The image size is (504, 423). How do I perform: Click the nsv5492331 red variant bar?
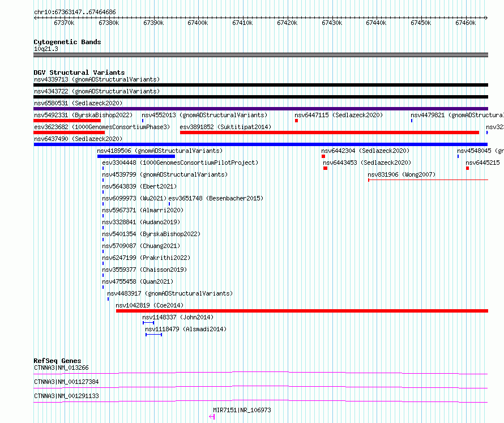point(67,121)
